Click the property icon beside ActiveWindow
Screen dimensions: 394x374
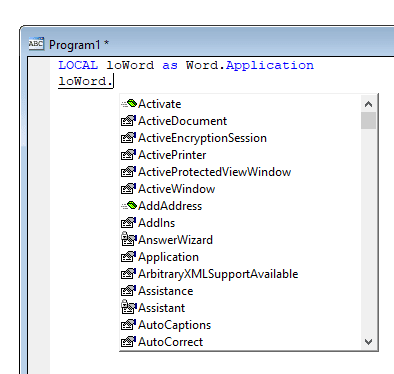click(128, 189)
